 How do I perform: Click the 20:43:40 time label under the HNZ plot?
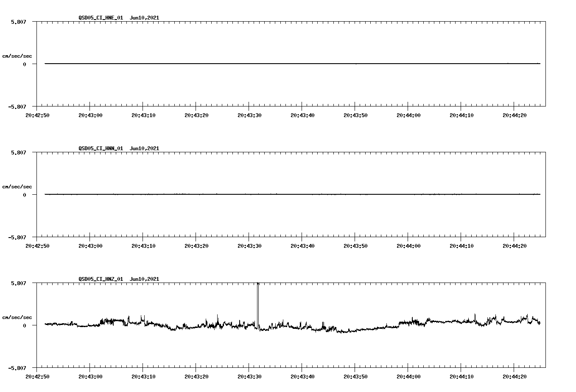(302, 376)
